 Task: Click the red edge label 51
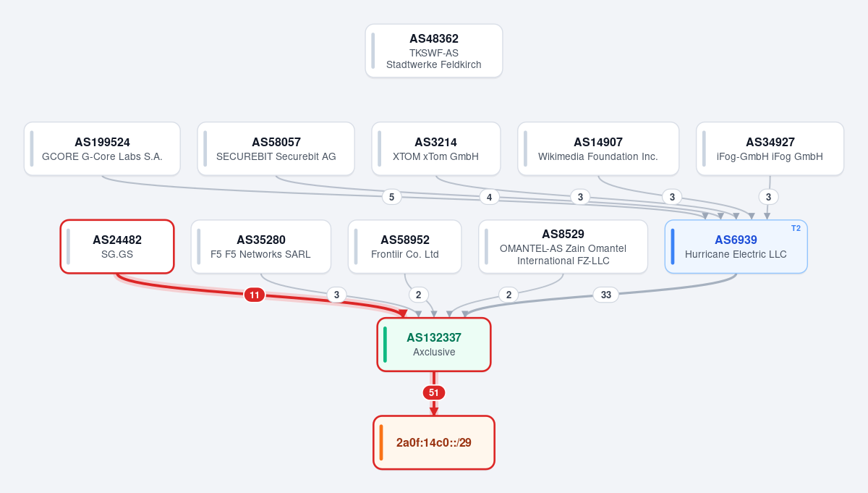click(x=434, y=393)
